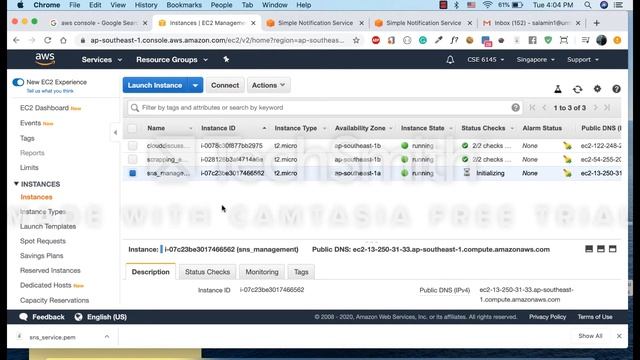Reload the page in Chrome
Viewport: 640px width, 360px height.
47,40
